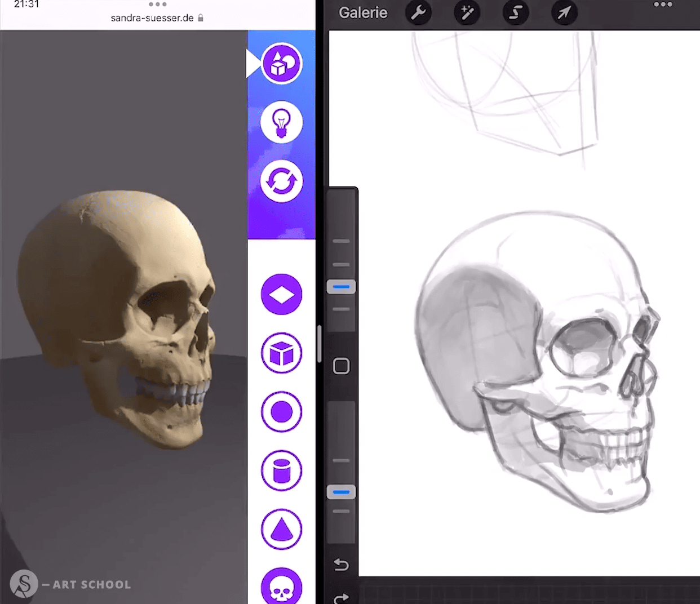Open Procreate Actions wrench menu
Screen dimensions: 700x604
[418, 13]
